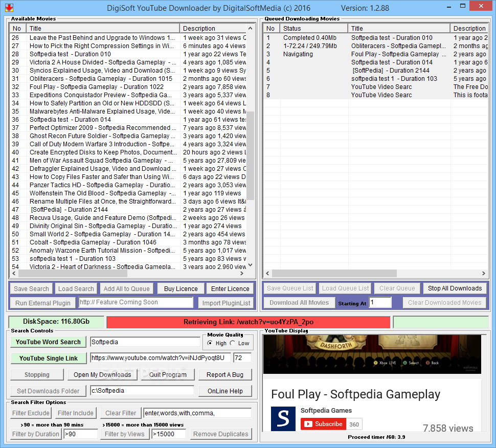Click the Save Search button
Screen dimensions: 496x448
point(31,288)
